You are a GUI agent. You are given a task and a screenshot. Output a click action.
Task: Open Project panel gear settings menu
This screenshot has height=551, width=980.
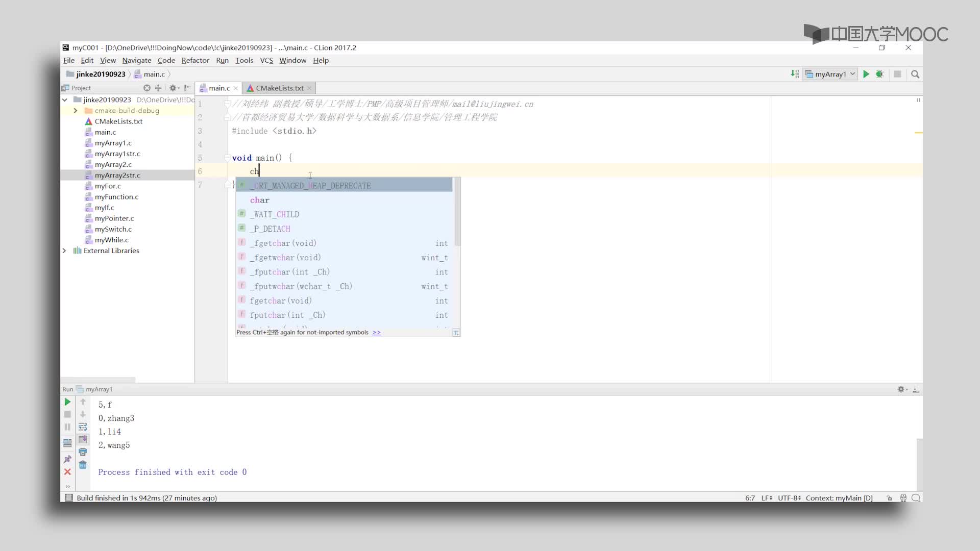click(174, 88)
